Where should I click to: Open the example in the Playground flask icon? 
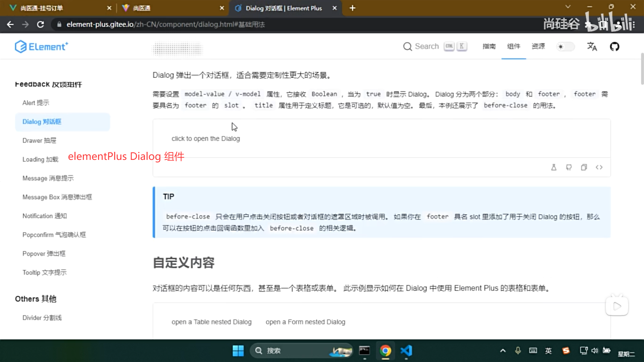coord(554,167)
